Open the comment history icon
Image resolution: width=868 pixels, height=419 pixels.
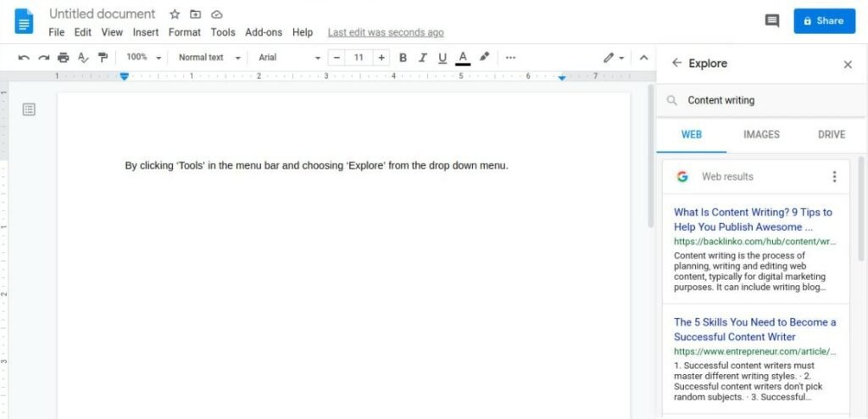coord(771,21)
